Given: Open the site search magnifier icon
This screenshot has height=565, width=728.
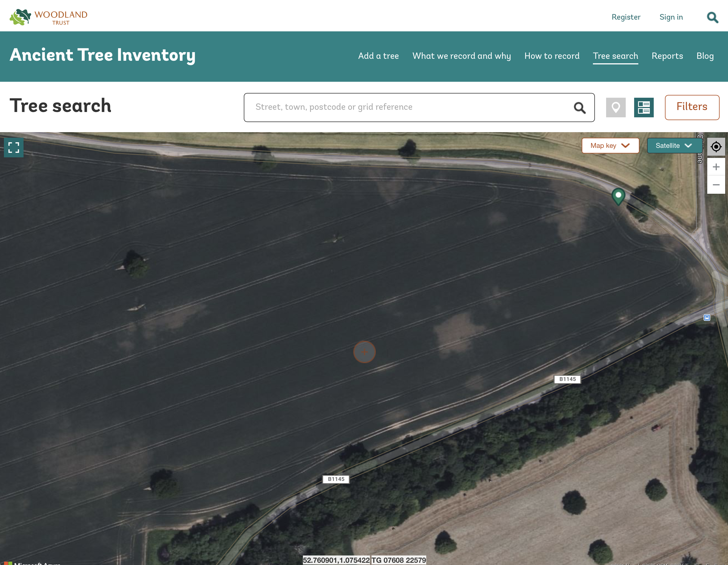Looking at the screenshot, I should click(x=712, y=17).
